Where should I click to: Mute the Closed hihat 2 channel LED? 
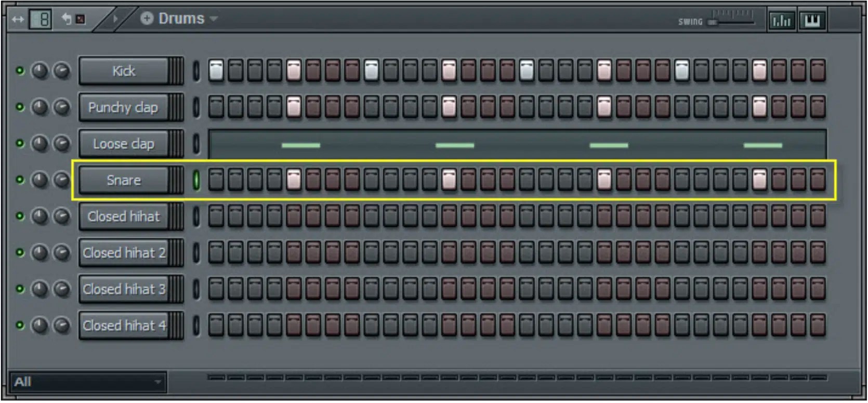(20, 252)
